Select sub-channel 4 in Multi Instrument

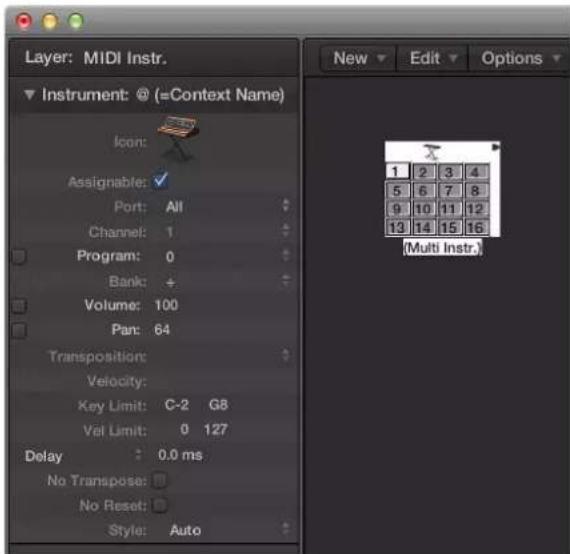tap(476, 172)
